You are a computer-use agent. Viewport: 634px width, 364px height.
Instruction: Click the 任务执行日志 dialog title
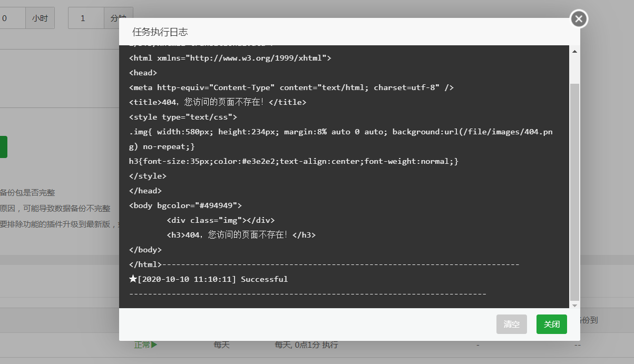pos(160,32)
